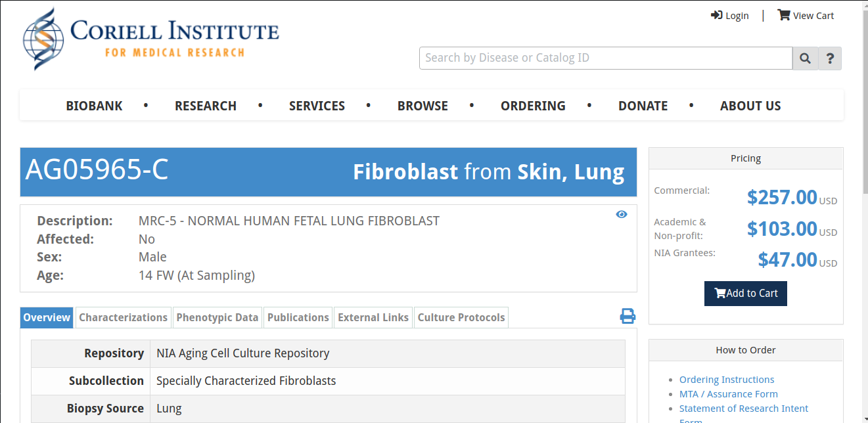Expand the BIOBANK menu
Image resolution: width=868 pixels, height=423 pixels.
[94, 106]
